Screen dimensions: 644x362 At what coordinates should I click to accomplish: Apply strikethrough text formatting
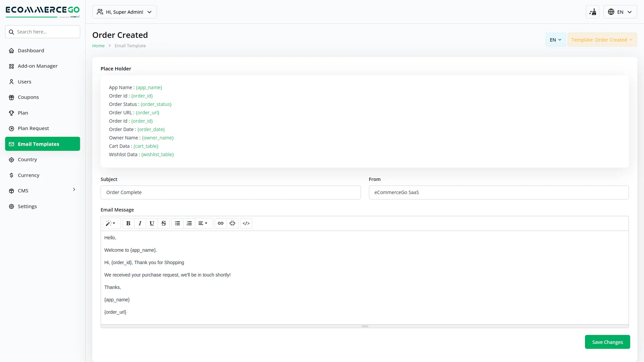[x=164, y=223]
